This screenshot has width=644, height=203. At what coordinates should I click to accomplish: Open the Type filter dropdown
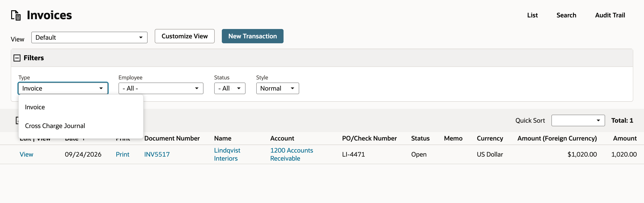pyautogui.click(x=63, y=88)
